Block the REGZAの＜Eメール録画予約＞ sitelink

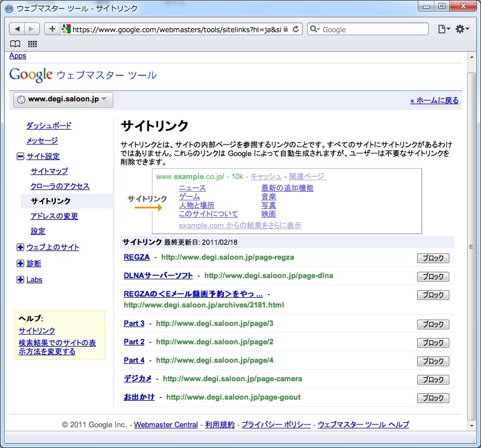433,295
